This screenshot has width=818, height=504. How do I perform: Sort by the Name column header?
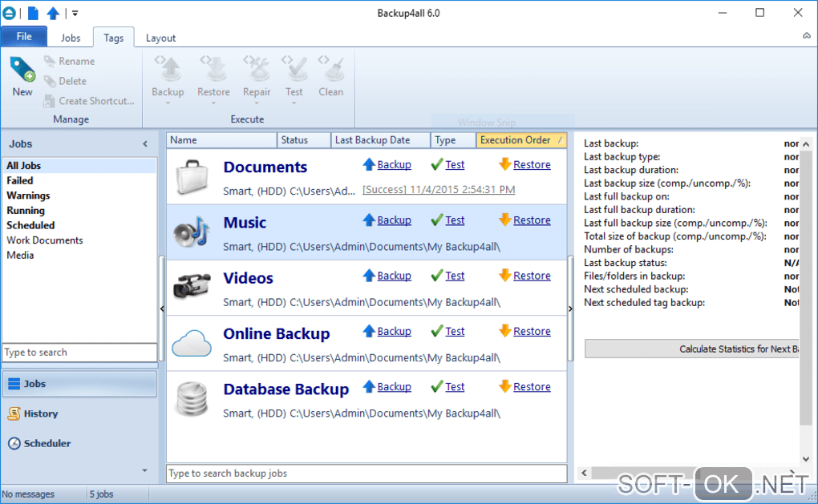[x=221, y=140]
